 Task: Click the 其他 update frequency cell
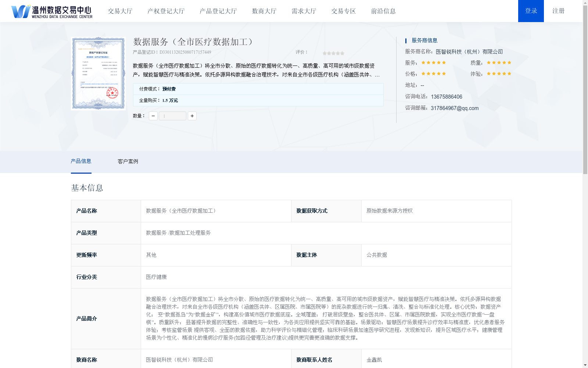216,255
